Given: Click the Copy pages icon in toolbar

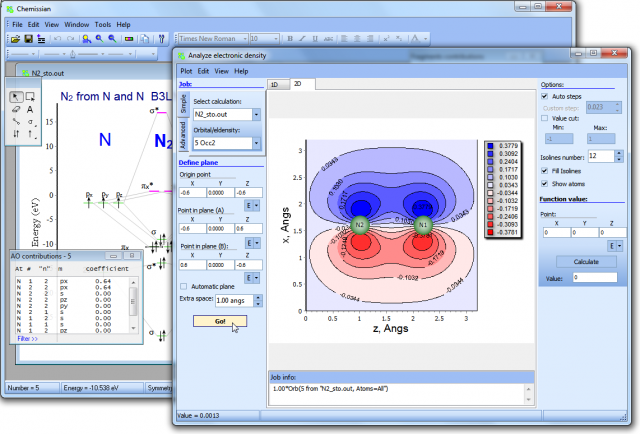Looking at the screenshot, I should coord(145,39).
